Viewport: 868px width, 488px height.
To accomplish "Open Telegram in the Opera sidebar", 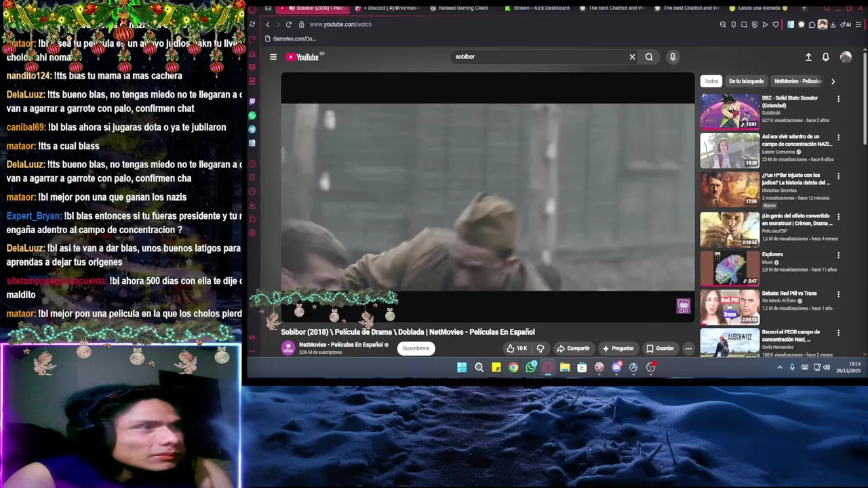I will pos(252,129).
